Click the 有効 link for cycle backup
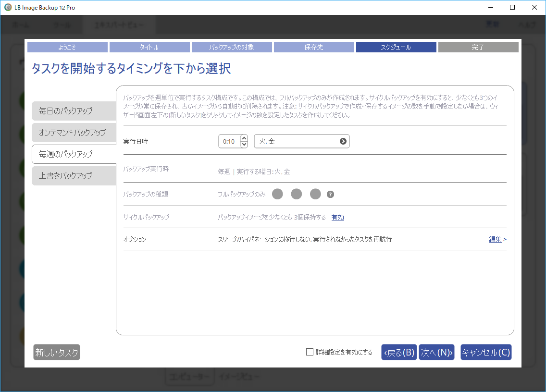The width and height of the screenshot is (546, 392). (337, 217)
